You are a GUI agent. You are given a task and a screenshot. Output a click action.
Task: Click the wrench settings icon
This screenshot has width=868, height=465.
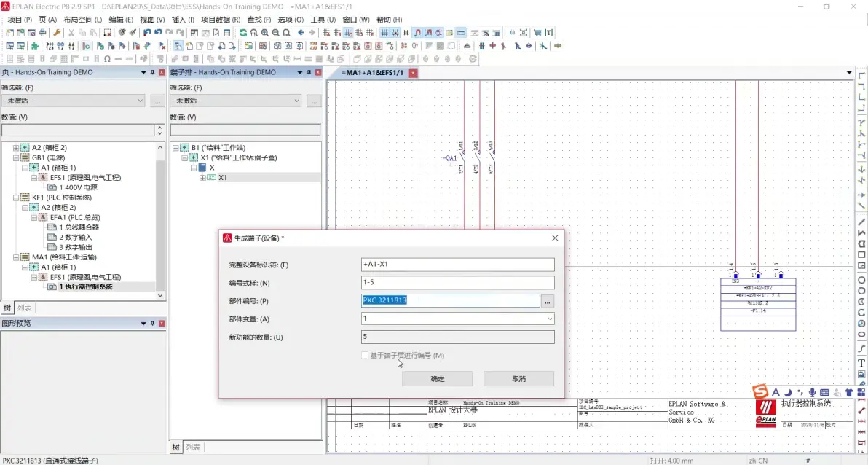coord(57,33)
